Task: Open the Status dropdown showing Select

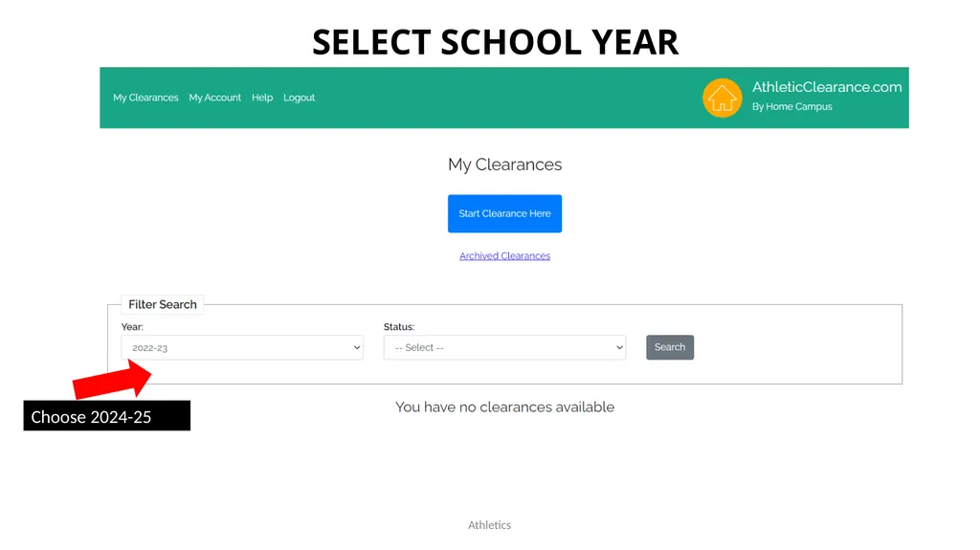Action: coord(504,347)
